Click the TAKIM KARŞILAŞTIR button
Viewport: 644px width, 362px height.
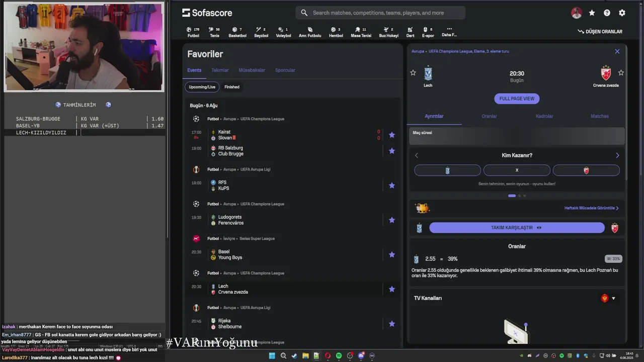517,228
